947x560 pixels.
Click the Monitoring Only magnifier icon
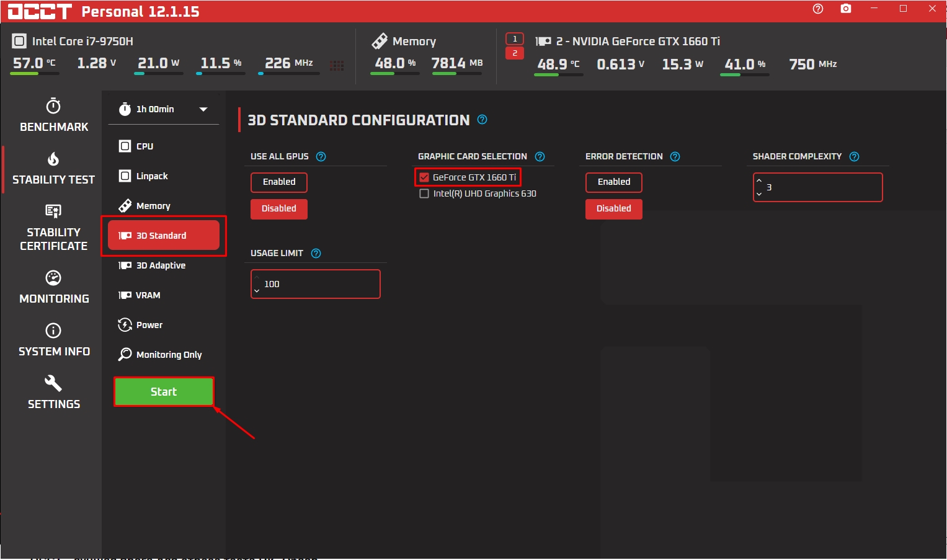coord(125,354)
